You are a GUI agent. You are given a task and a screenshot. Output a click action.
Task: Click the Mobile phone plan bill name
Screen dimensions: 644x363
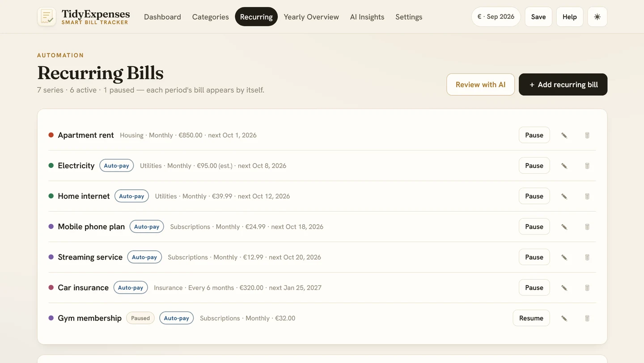click(91, 226)
